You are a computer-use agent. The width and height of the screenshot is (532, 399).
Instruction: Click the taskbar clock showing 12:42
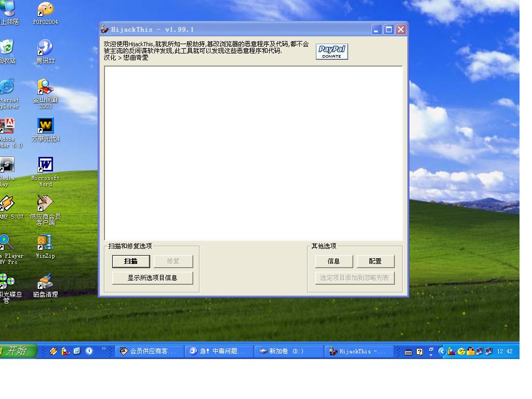[x=504, y=352]
